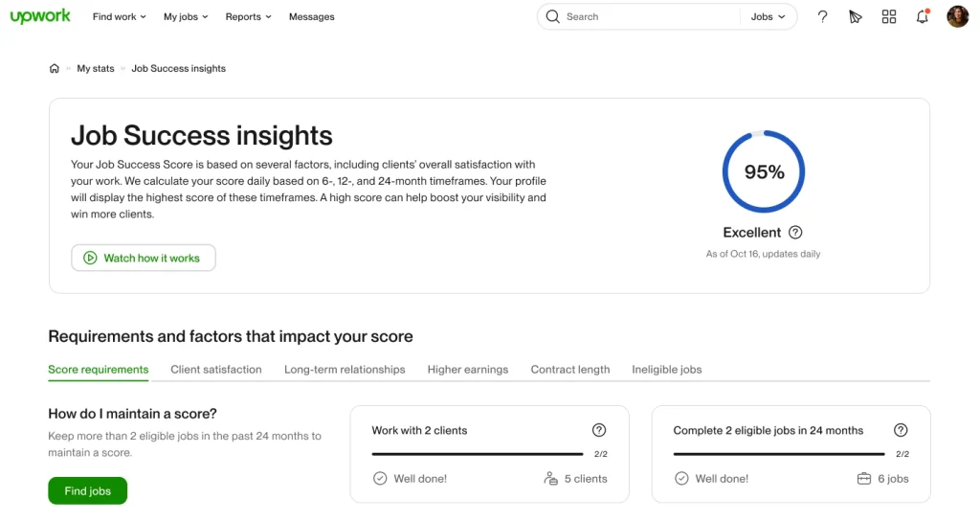Open the Direct Contracts cursor icon

pyautogui.click(x=856, y=16)
